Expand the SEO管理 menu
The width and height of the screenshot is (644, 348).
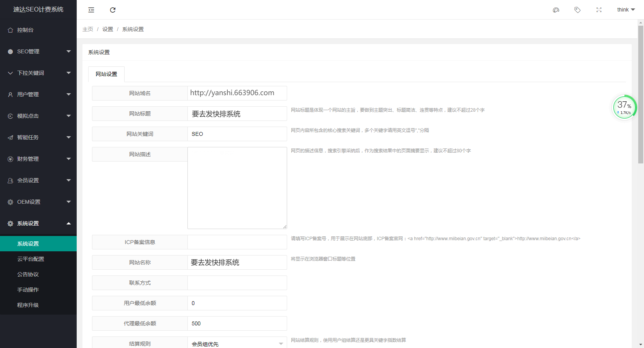[38, 51]
